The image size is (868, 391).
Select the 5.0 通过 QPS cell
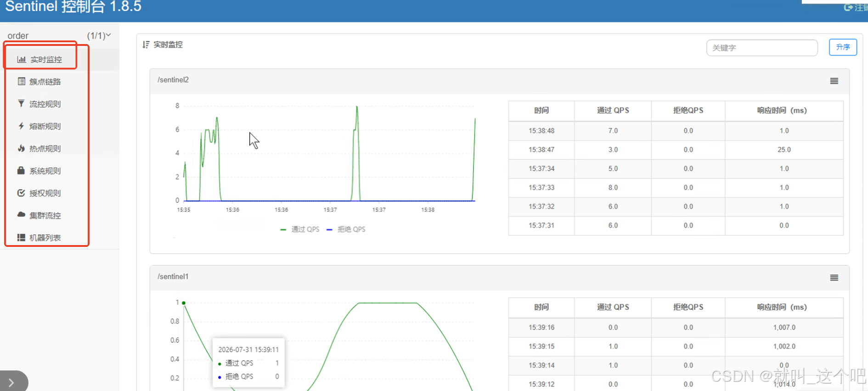pos(613,168)
